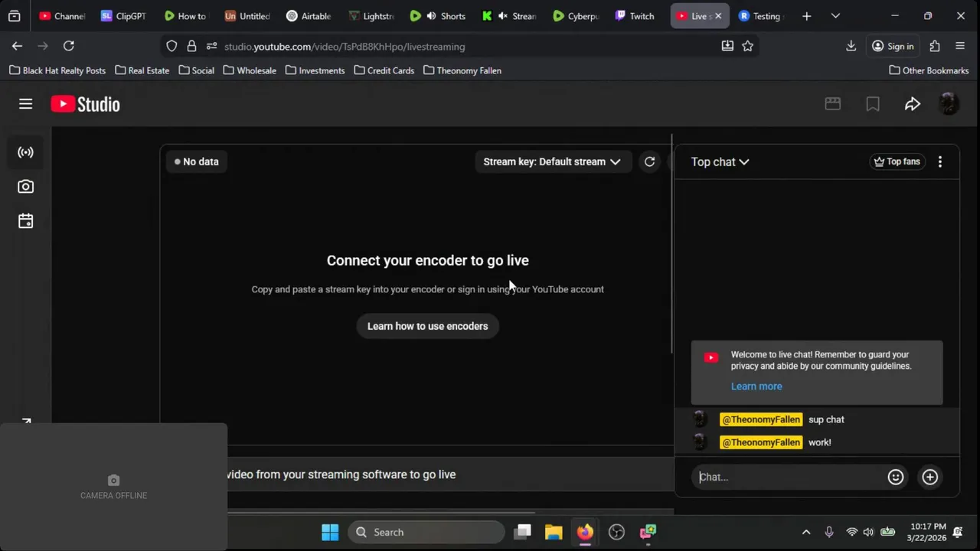The image size is (980, 551).
Task: Go back with the browser back arrow
Action: (x=17, y=46)
